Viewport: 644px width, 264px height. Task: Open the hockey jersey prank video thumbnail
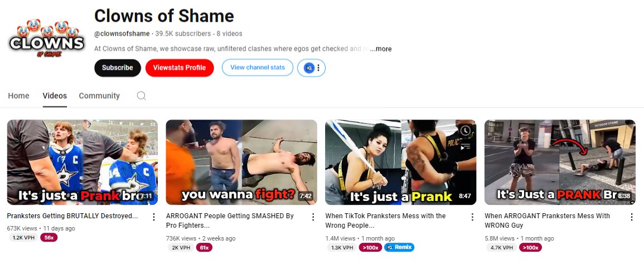click(83, 162)
